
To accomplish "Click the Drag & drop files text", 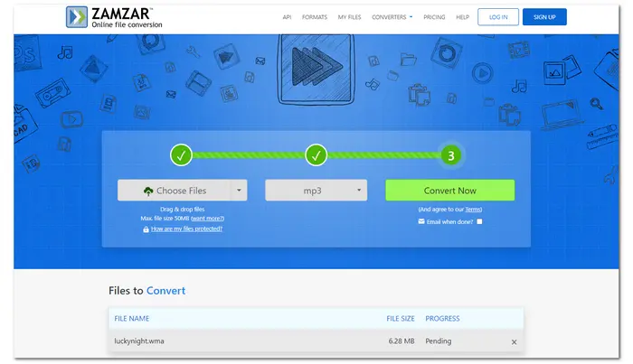I will click(182, 210).
